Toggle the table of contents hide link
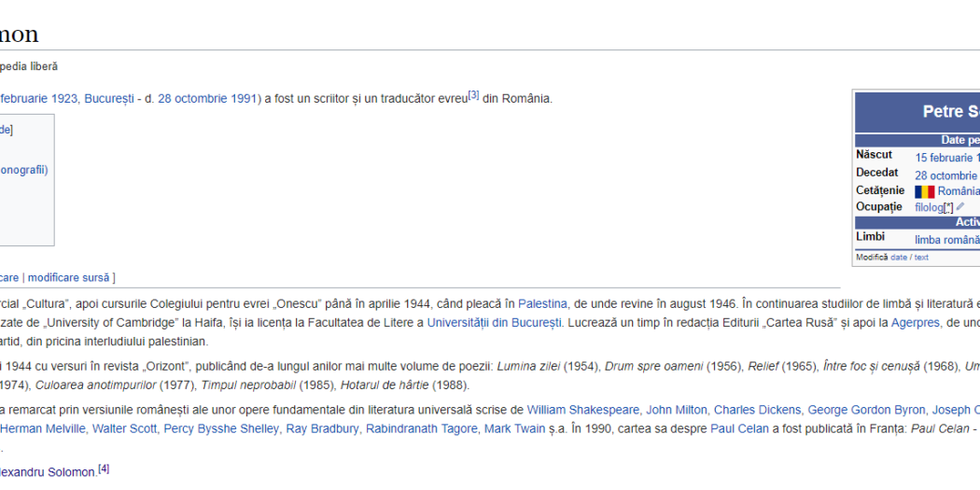Screen dimensions: 980x490 6,130
